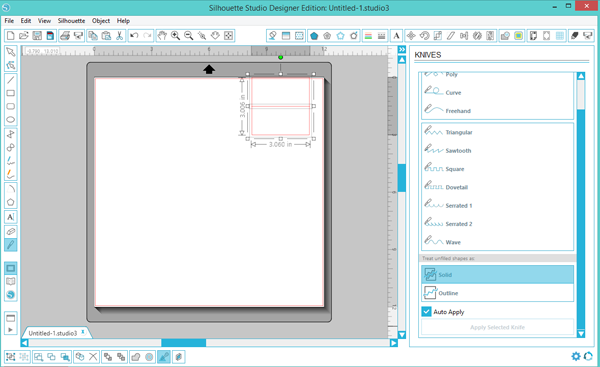600x367 pixels.
Task: Open the Edit menu
Action: pos(26,21)
